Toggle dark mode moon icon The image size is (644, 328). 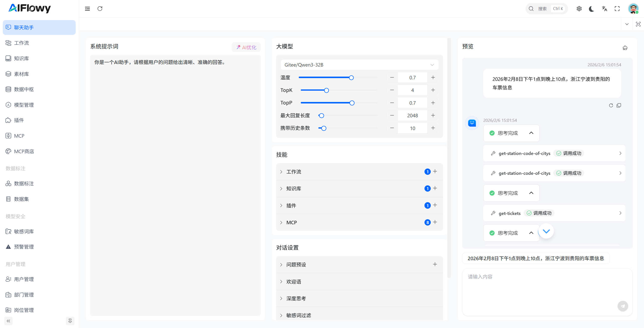(591, 9)
